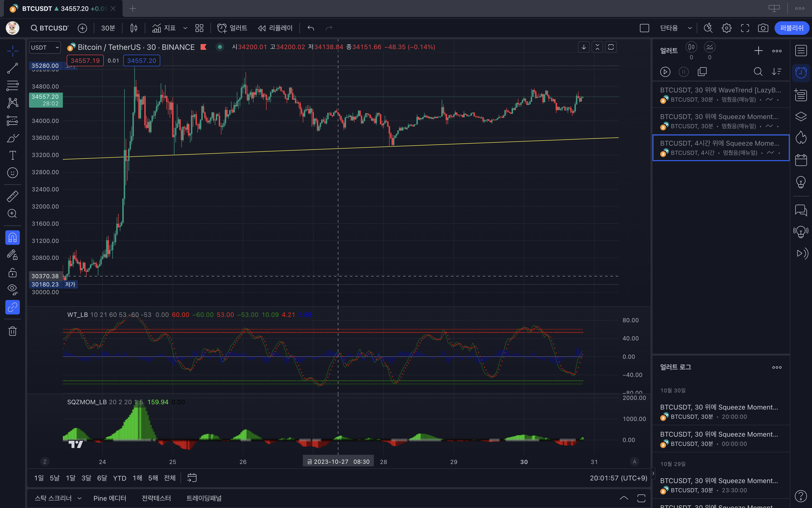Expand the indicator favorites chevron

[x=185, y=28]
